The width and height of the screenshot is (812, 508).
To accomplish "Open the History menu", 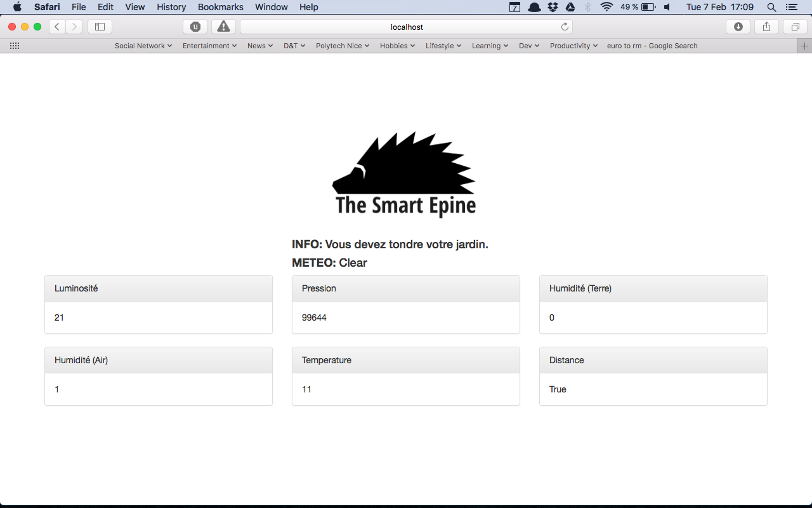I will click(x=171, y=7).
